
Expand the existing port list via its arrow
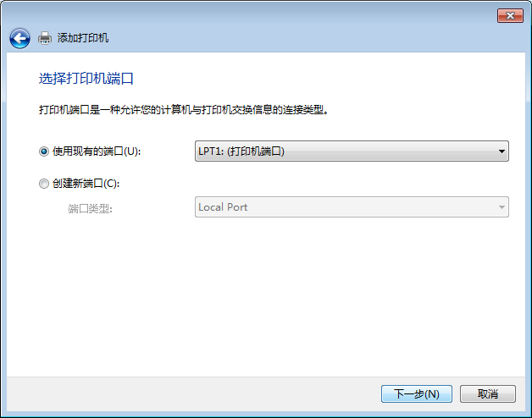502,151
